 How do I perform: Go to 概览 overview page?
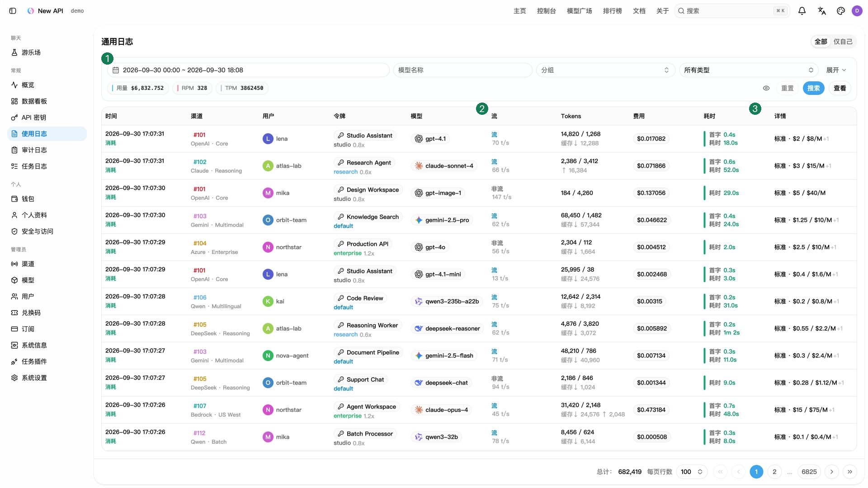click(47, 85)
